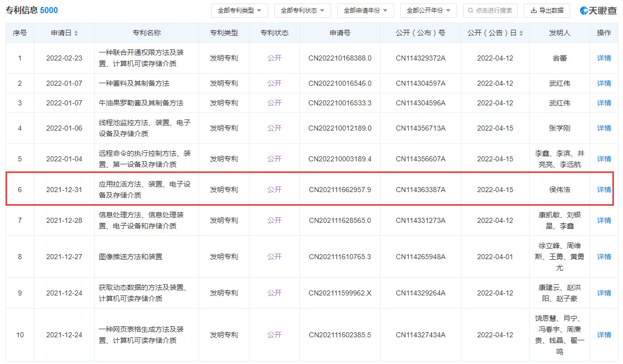Click the 公开 status in row 7

tap(274, 220)
